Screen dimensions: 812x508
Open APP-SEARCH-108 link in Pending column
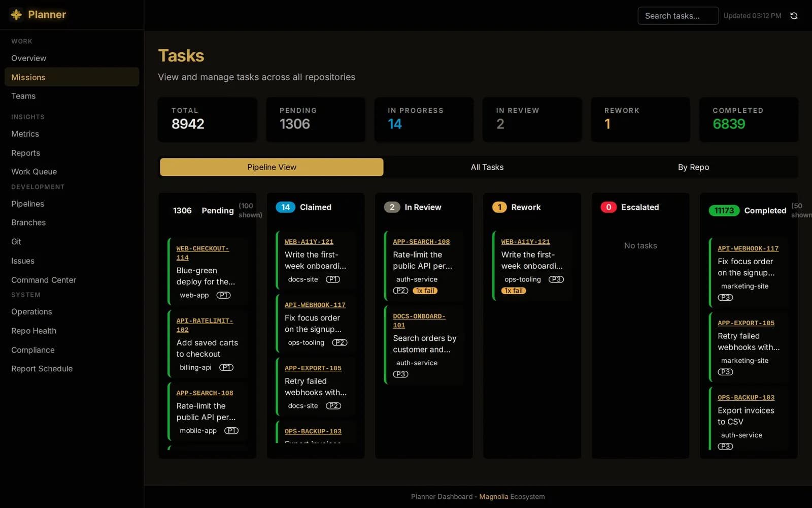coord(205,393)
